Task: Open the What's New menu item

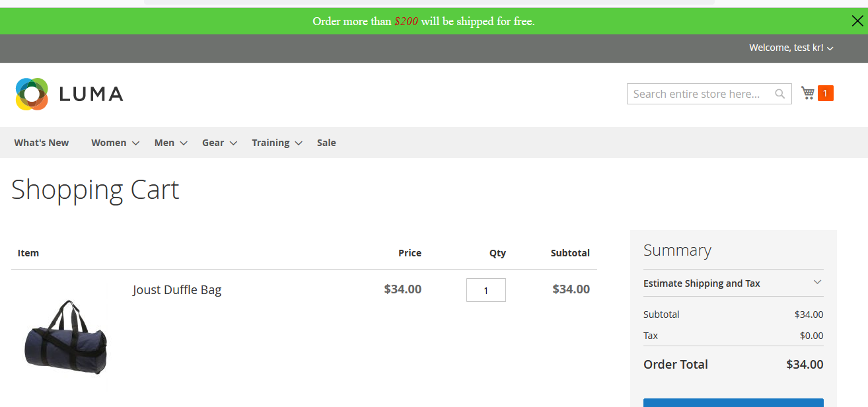Action: [42, 143]
